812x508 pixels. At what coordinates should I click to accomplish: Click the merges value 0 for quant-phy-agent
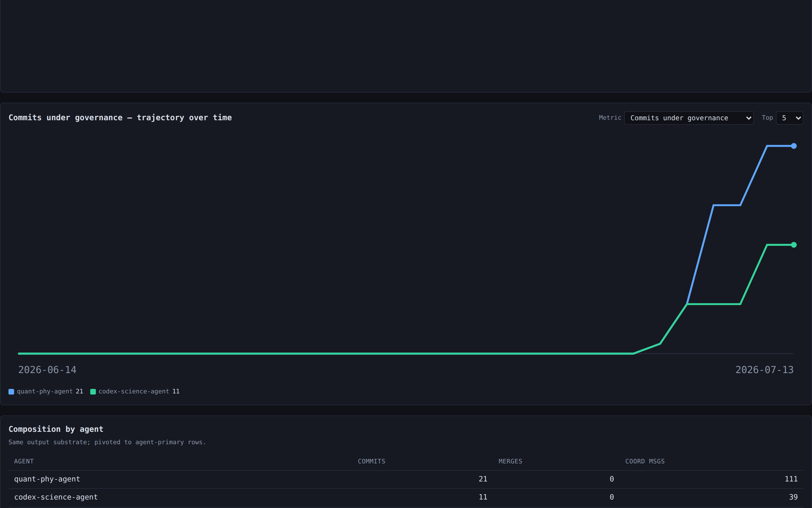coord(612,479)
